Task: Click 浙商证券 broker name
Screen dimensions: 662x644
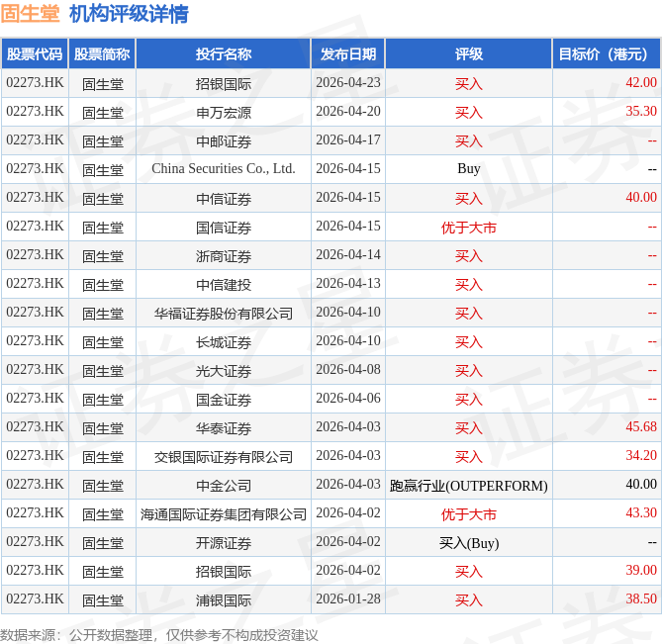Action: pyautogui.click(x=224, y=256)
